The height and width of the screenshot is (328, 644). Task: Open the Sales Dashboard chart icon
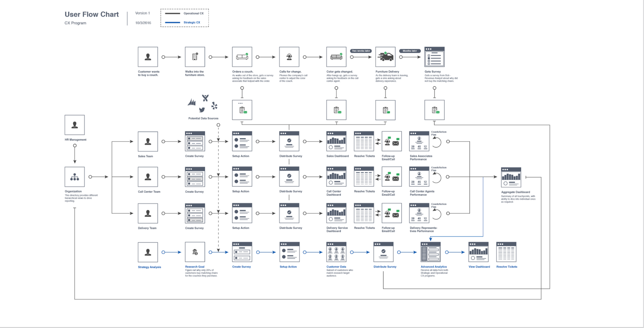click(336, 141)
